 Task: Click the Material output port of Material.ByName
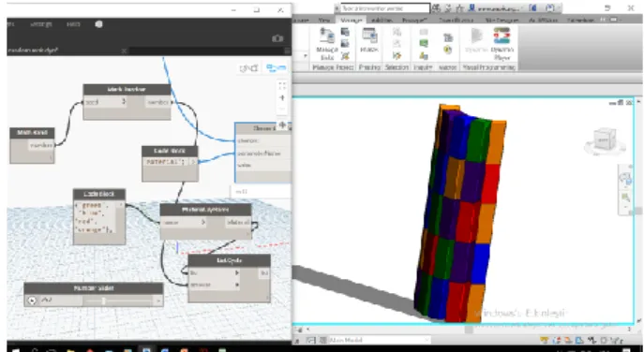pos(238,223)
